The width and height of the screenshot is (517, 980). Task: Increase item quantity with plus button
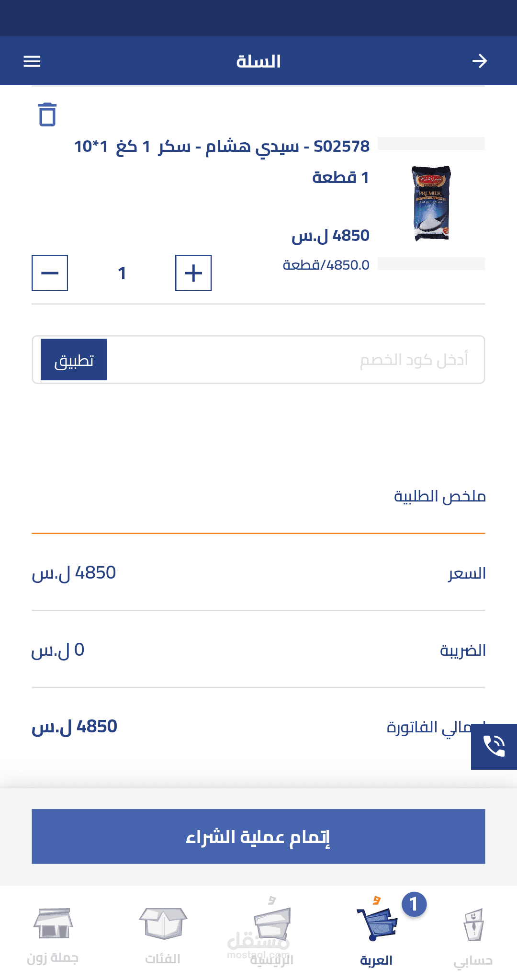(x=193, y=273)
